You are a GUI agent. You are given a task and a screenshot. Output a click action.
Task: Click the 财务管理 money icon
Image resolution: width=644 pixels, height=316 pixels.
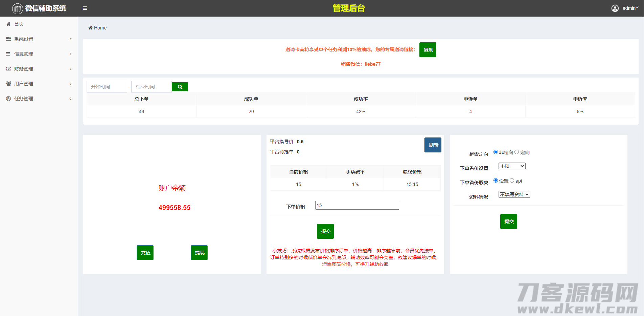point(8,69)
